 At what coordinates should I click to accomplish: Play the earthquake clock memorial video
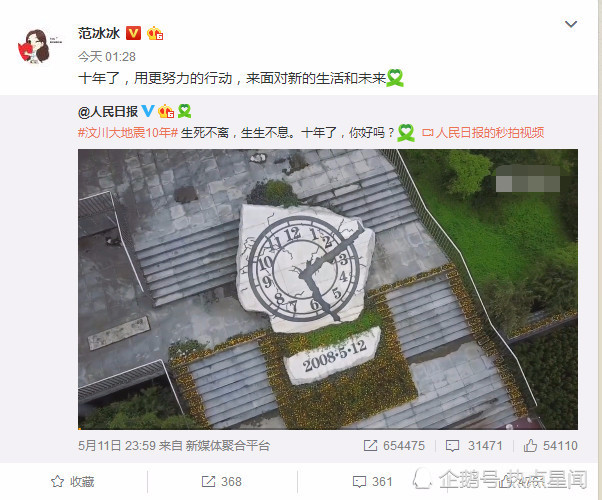[x=328, y=289]
